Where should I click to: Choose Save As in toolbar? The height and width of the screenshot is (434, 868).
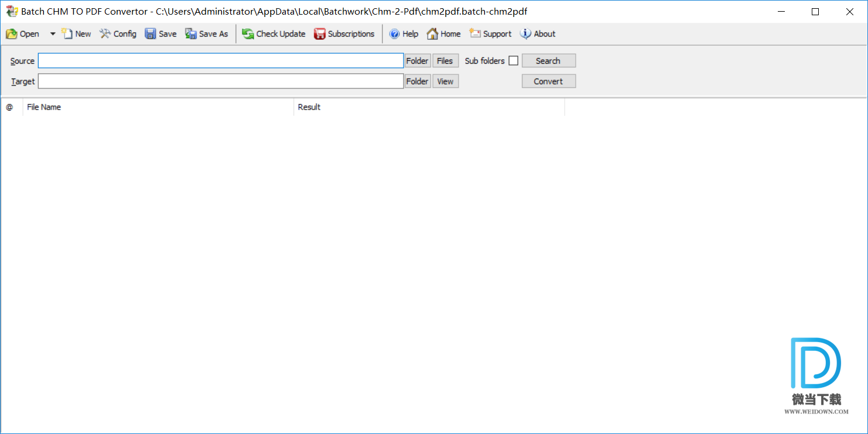pyautogui.click(x=206, y=34)
